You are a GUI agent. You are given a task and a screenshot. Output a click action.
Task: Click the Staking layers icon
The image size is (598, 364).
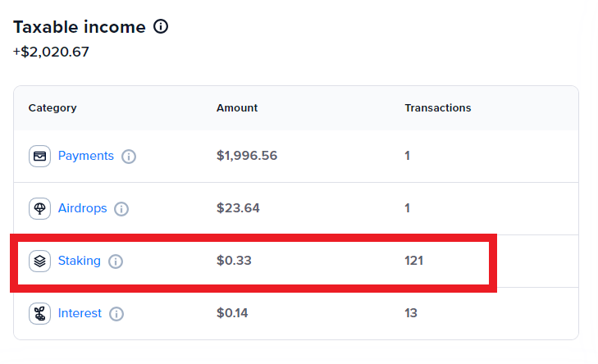pyautogui.click(x=39, y=261)
